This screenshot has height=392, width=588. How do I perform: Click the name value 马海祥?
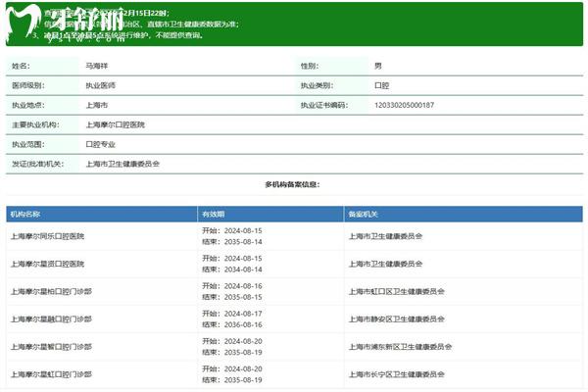[x=97, y=66]
